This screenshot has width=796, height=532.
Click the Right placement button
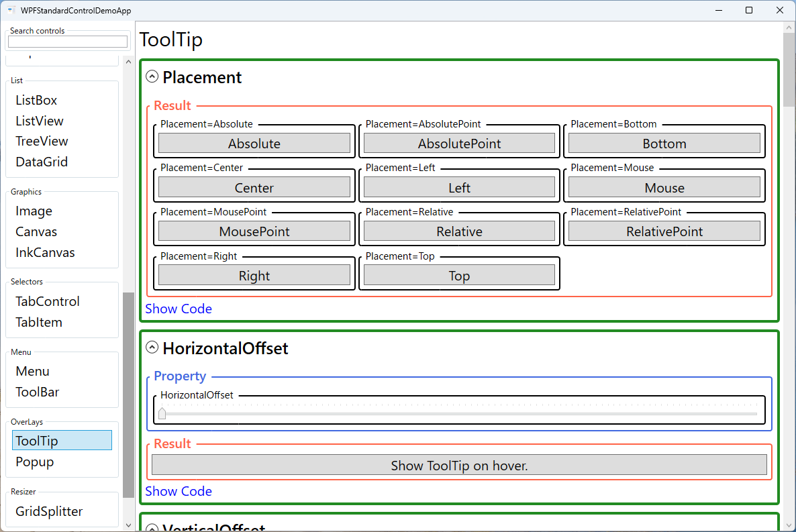click(254, 275)
